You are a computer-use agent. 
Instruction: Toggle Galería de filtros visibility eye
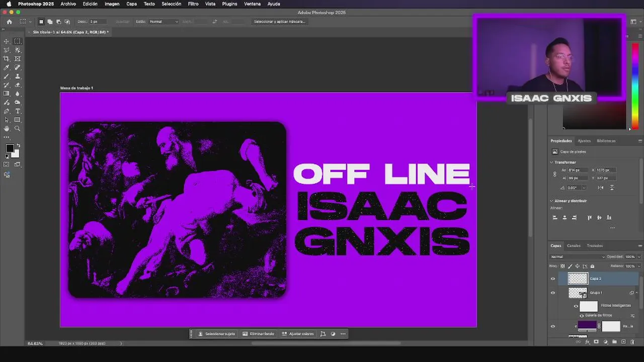click(x=582, y=316)
